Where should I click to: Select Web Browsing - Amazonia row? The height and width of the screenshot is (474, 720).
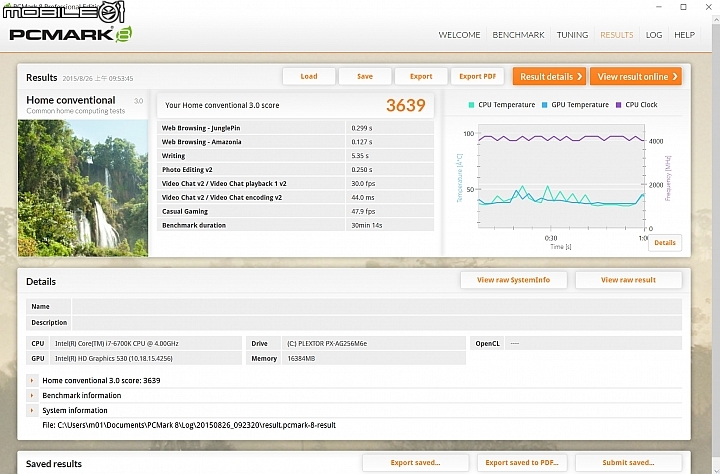click(x=295, y=142)
